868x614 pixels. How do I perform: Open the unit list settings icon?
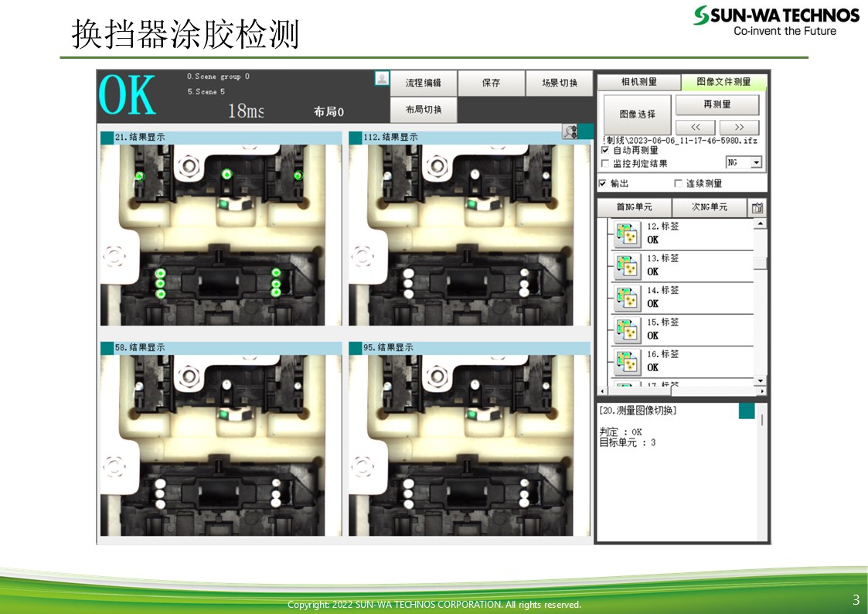pos(757,207)
